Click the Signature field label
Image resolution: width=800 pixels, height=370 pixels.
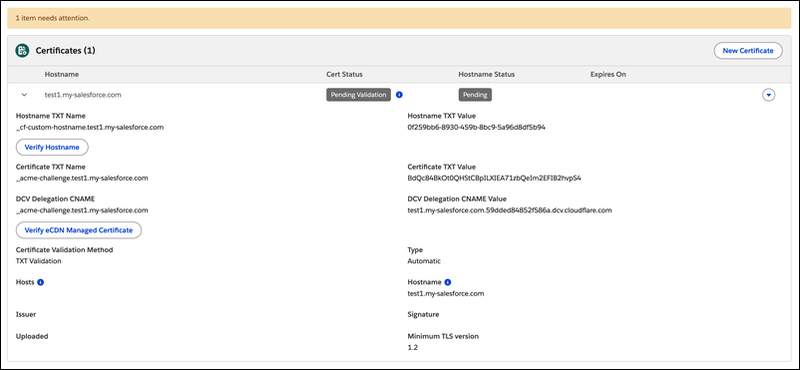coord(423,314)
